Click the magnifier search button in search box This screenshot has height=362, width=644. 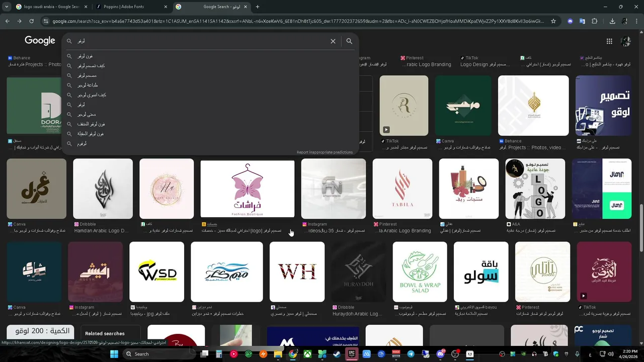(x=349, y=41)
